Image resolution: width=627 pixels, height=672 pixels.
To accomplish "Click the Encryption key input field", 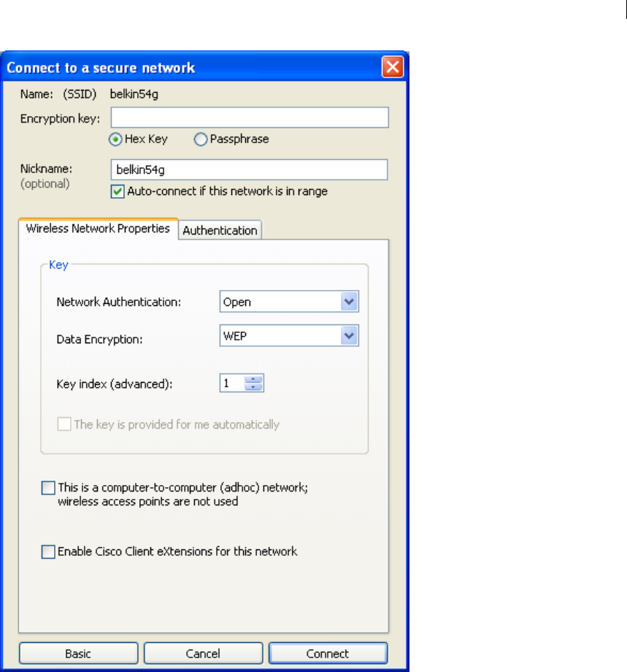I will click(x=250, y=118).
